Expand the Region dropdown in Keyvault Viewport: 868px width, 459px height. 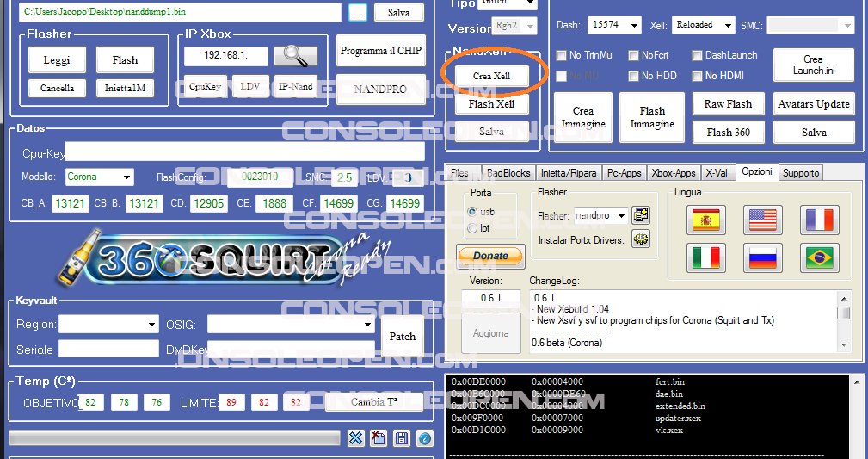point(109,325)
